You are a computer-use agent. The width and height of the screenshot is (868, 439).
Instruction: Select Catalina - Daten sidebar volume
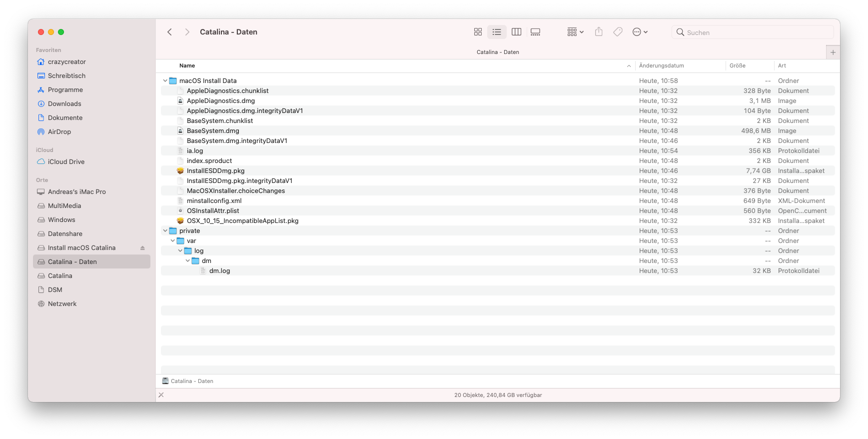coord(91,262)
